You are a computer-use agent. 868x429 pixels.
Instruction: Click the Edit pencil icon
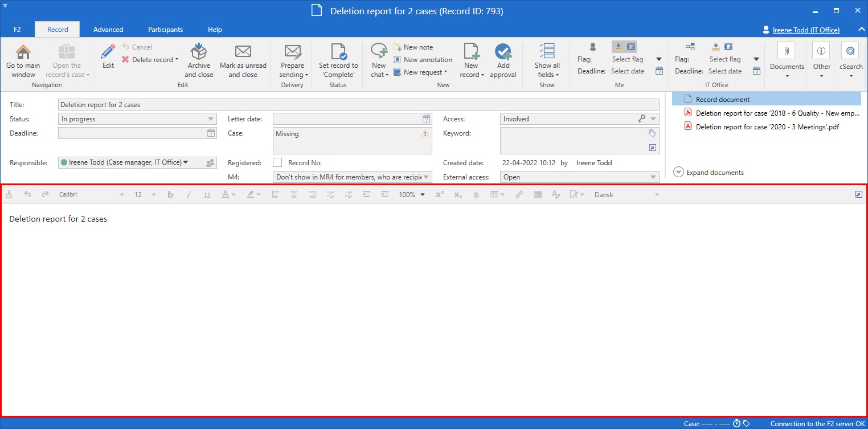[108, 52]
